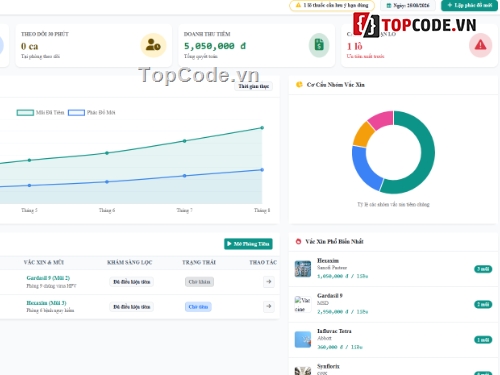The height and width of the screenshot is (375, 500).
Task: Click the red '1 lô' value
Action: coord(355,46)
